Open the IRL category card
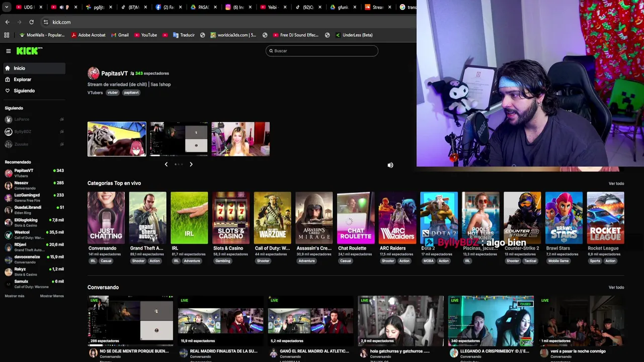644x362 pixels. coord(189,218)
